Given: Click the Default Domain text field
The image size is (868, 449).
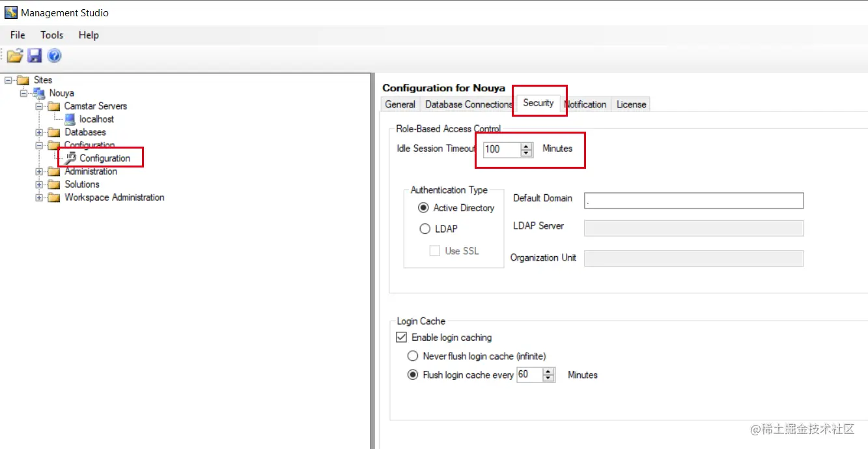Looking at the screenshot, I should [x=694, y=201].
